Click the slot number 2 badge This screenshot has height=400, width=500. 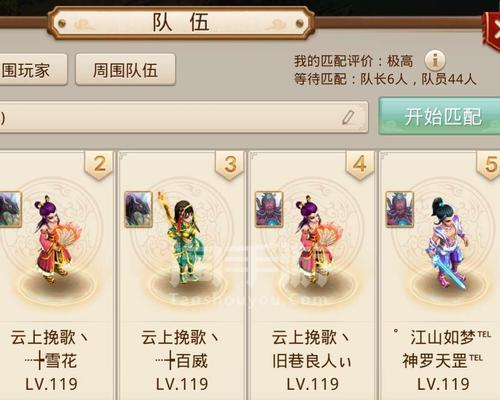coord(99,166)
